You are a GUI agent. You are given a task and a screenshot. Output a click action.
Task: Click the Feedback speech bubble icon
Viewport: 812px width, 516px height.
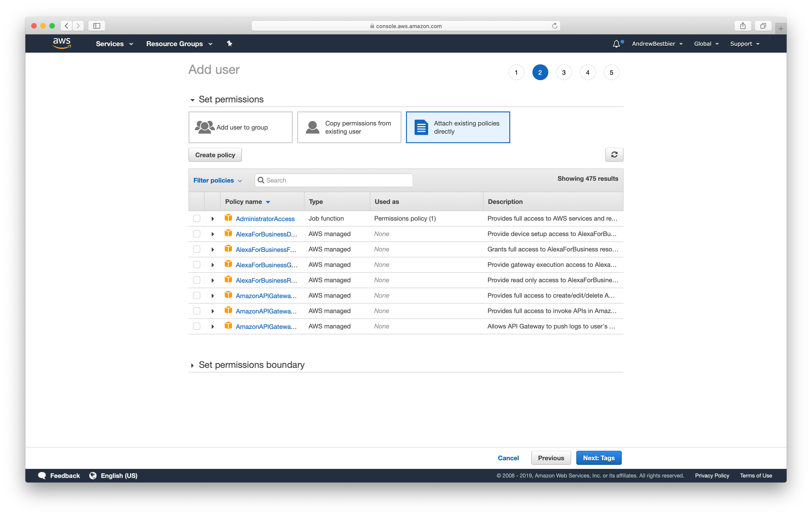coord(42,475)
